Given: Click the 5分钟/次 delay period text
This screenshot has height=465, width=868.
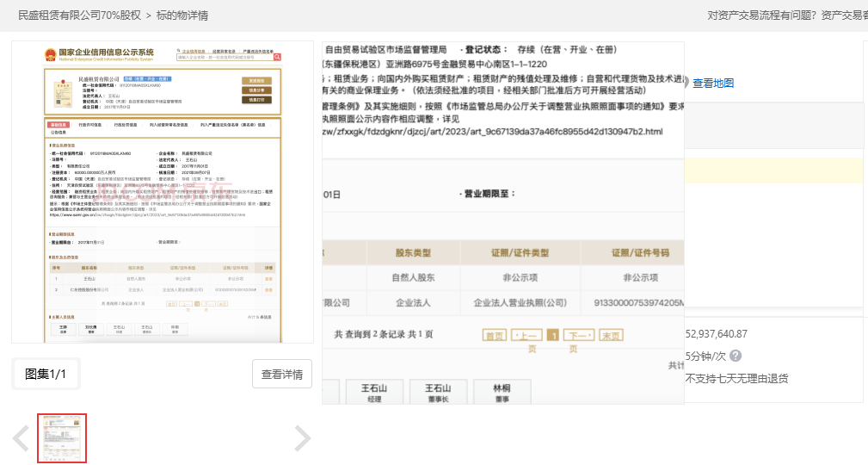Looking at the screenshot, I should [x=705, y=356].
